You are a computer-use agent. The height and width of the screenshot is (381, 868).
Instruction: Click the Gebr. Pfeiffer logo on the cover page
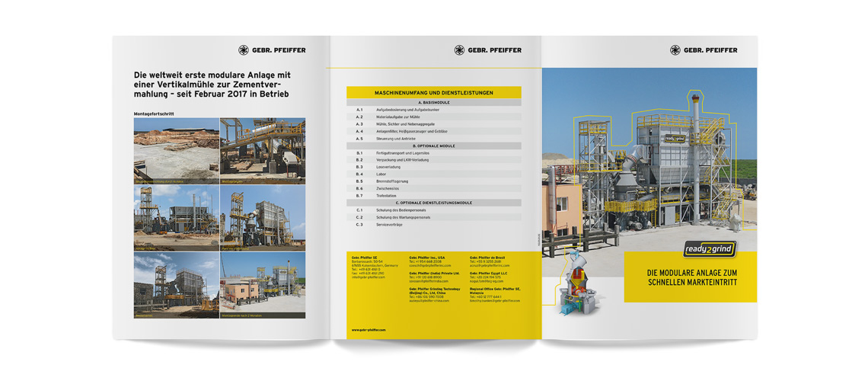pos(704,50)
